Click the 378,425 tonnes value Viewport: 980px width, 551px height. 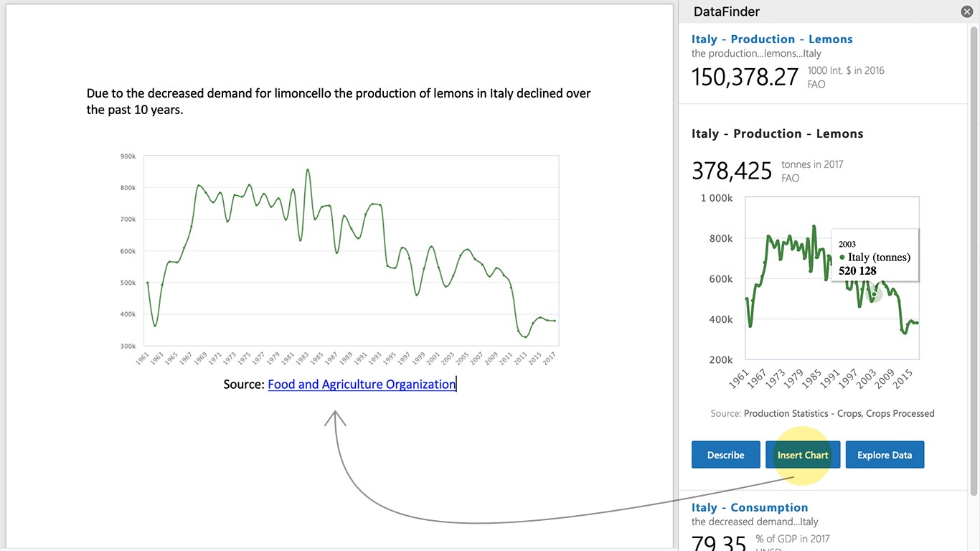point(731,171)
